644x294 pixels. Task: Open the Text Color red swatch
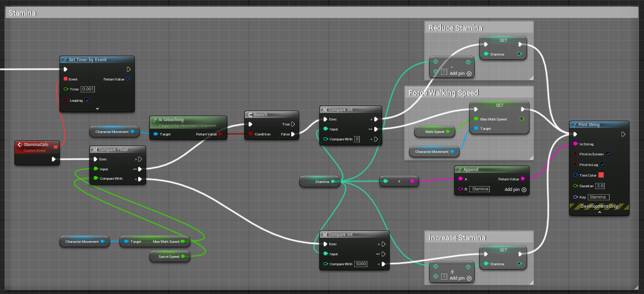click(601, 175)
